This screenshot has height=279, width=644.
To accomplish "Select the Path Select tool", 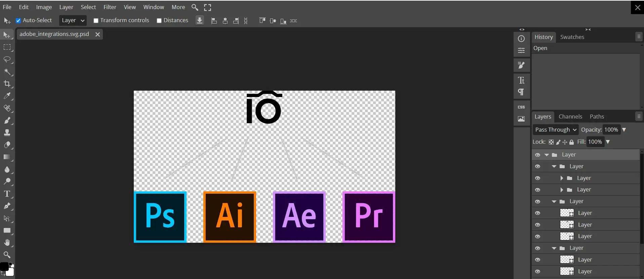I will [x=7, y=218].
